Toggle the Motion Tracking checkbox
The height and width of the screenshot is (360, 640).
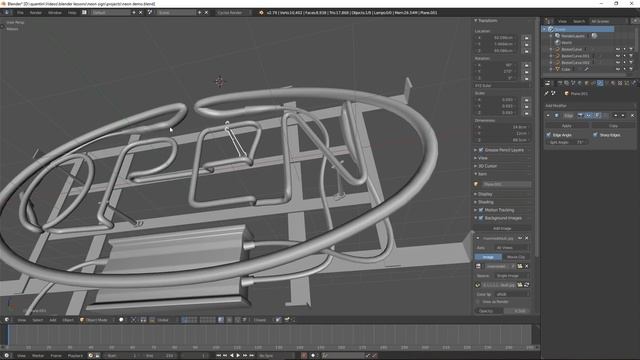[481, 210]
